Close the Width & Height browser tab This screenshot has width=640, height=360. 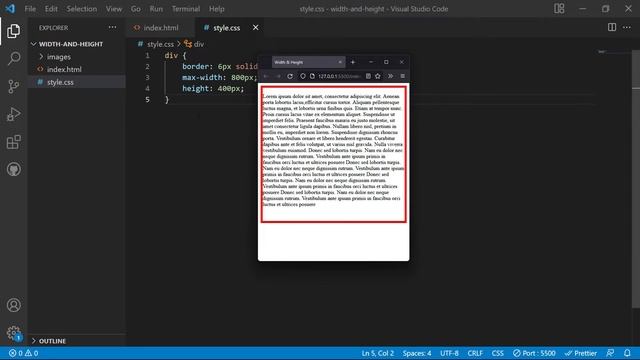340,62
